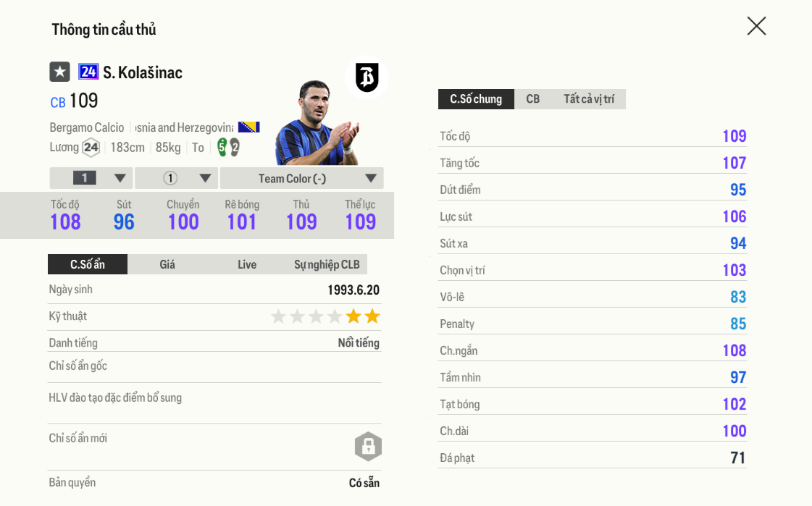812x506 pixels.
Task: Select the Live tab
Action: click(247, 264)
